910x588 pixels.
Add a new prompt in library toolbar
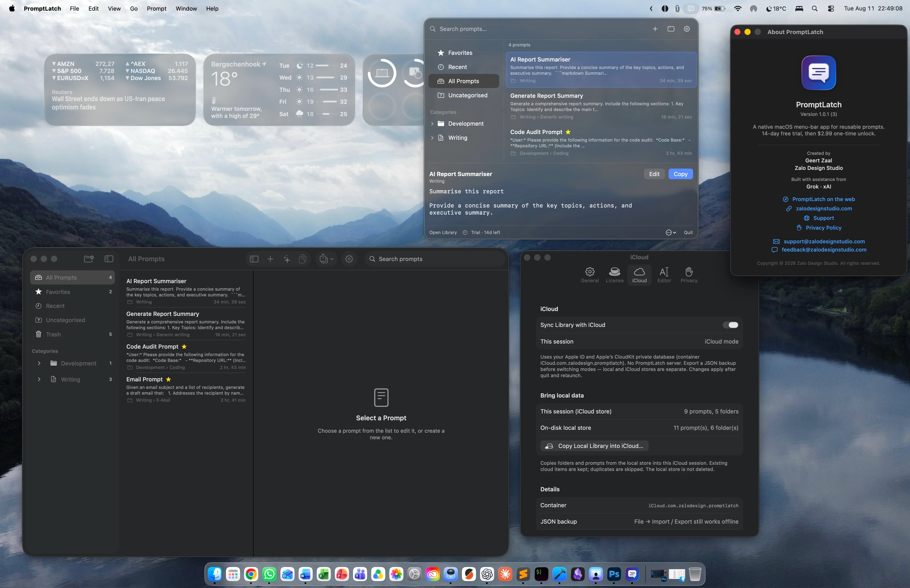(x=270, y=259)
